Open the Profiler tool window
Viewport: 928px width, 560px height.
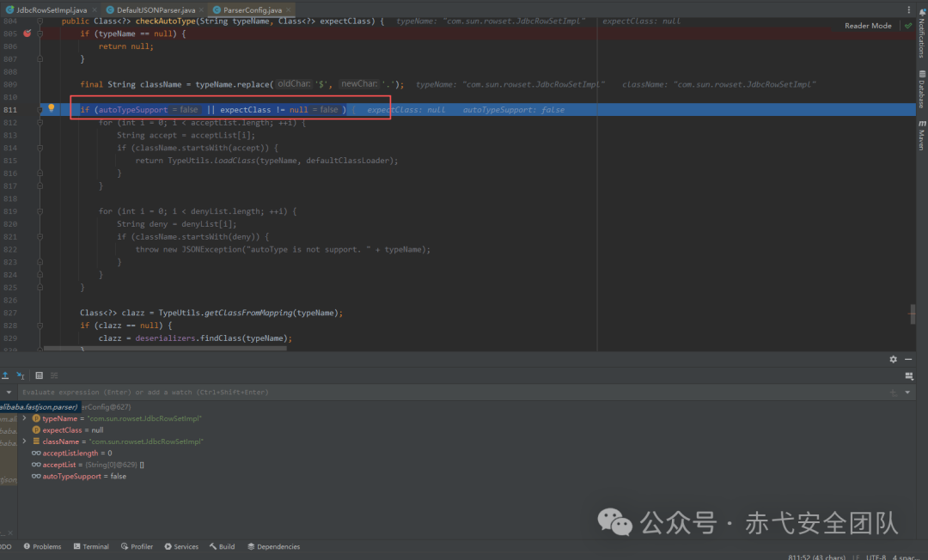[137, 546]
